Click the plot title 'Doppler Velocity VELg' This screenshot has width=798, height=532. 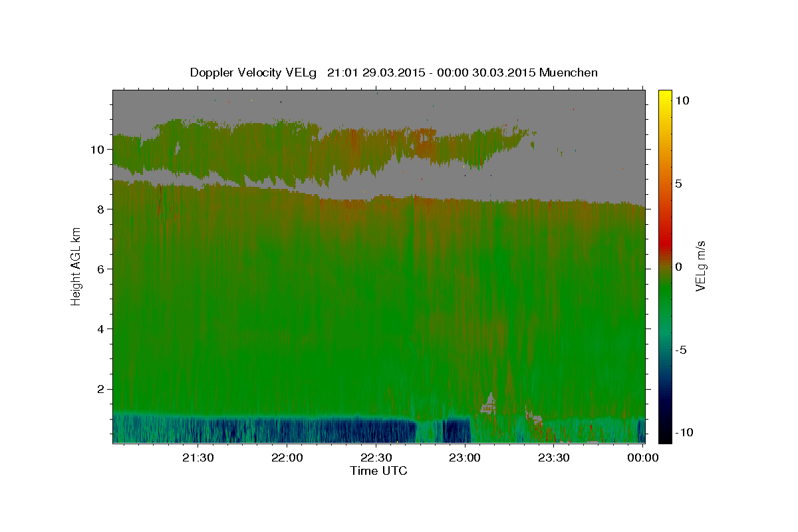click(x=254, y=72)
